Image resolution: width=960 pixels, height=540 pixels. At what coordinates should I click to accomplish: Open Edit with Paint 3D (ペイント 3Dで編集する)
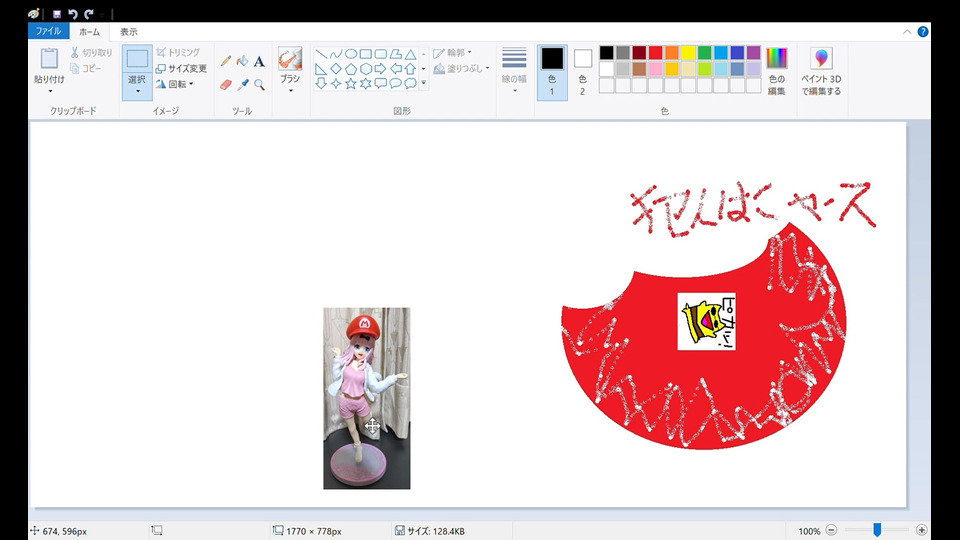(822, 72)
